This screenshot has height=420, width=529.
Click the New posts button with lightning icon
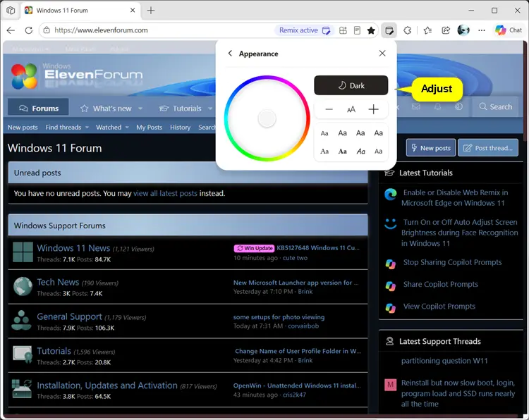click(431, 148)
